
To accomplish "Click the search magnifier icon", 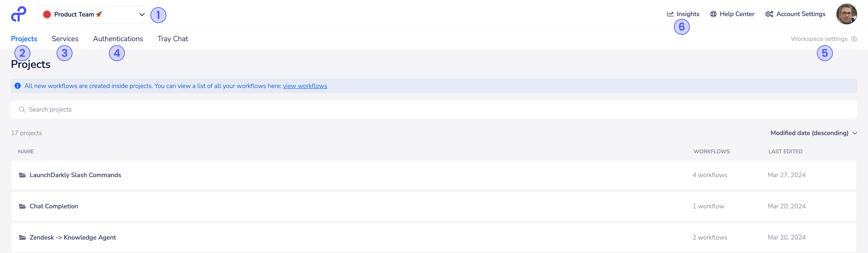I will tap(22, 109).
